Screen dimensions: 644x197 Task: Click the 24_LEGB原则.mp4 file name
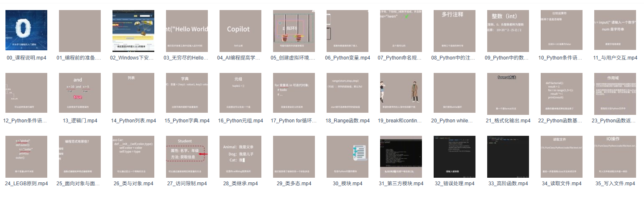click(26, 184)
